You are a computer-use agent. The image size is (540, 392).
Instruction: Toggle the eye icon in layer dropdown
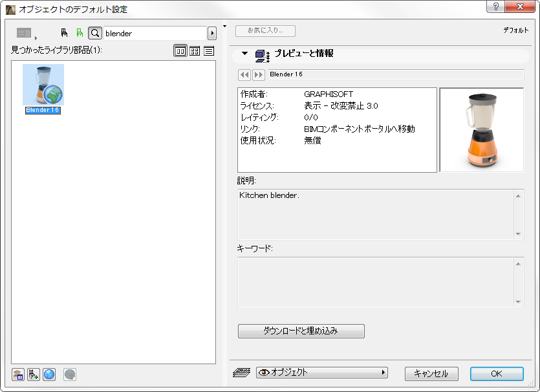pos(264,373)
